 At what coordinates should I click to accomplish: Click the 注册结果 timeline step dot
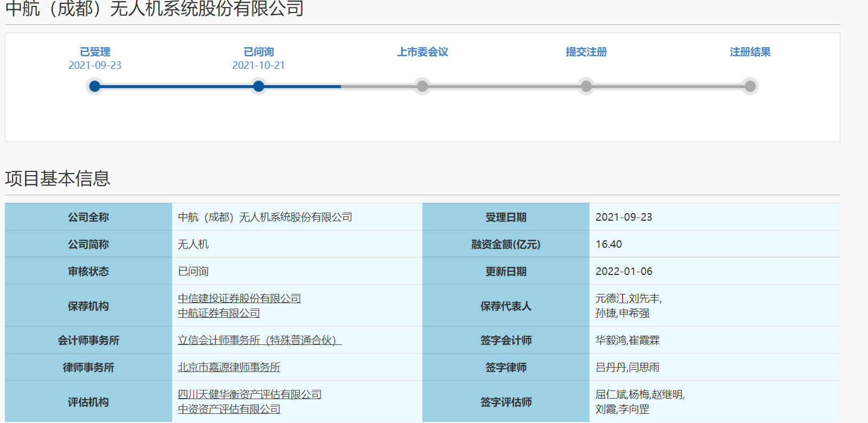click(750, 86)
